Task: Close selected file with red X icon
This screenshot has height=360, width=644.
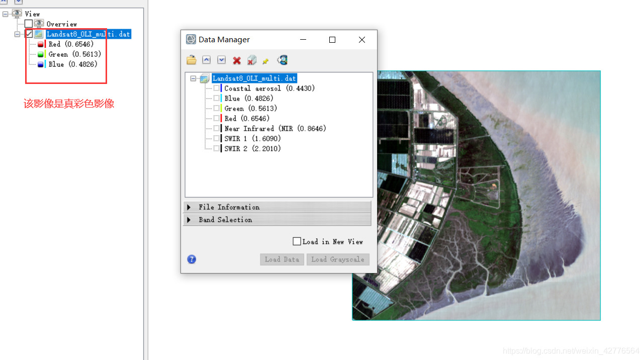Action: (x=237, y=60)
